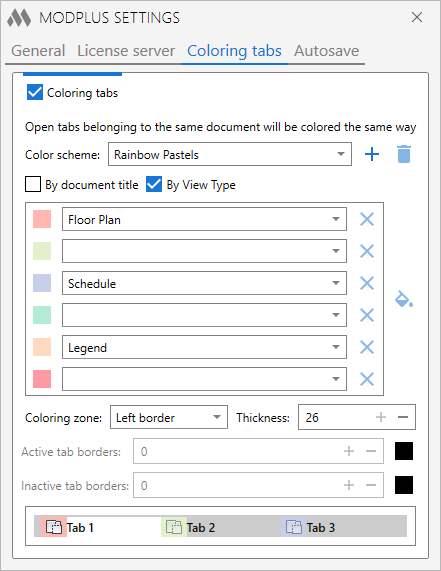This screenshot has width=441, height=571.
Task: Uncheck the Coloring tabs checkbox
Action: (x=35, y=92)
